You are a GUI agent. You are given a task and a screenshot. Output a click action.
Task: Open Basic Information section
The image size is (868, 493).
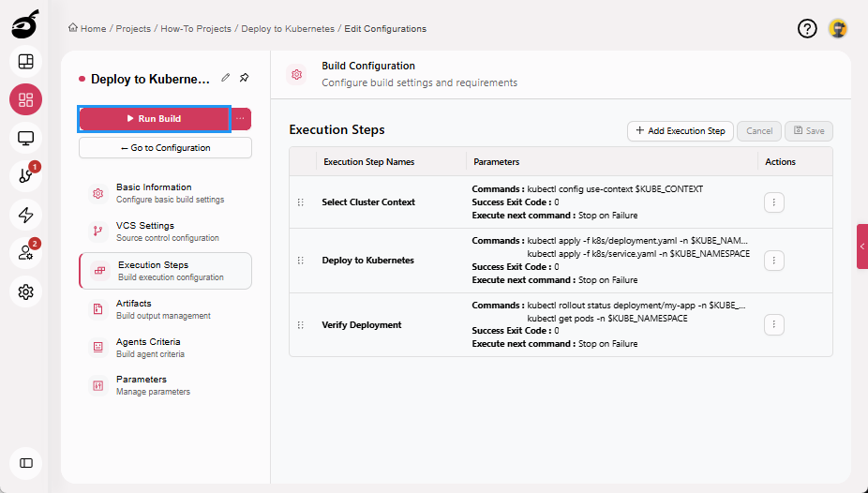165,193
